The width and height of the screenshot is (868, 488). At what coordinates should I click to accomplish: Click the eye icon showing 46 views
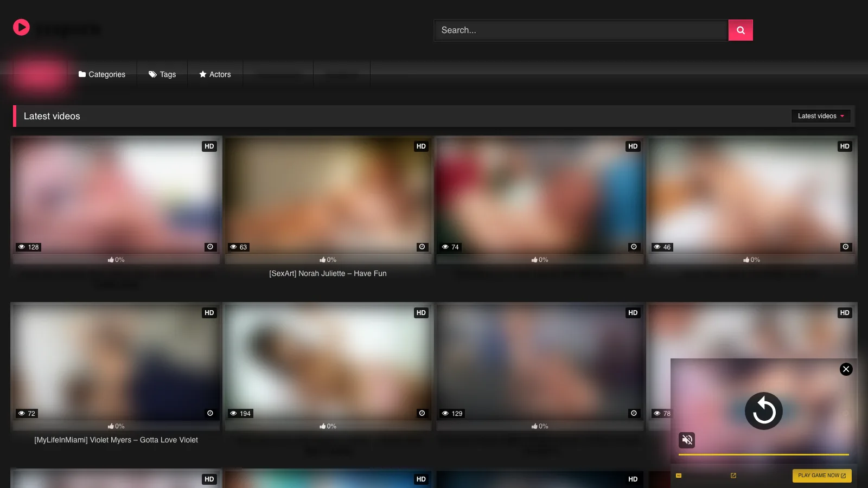coord(657,247)
